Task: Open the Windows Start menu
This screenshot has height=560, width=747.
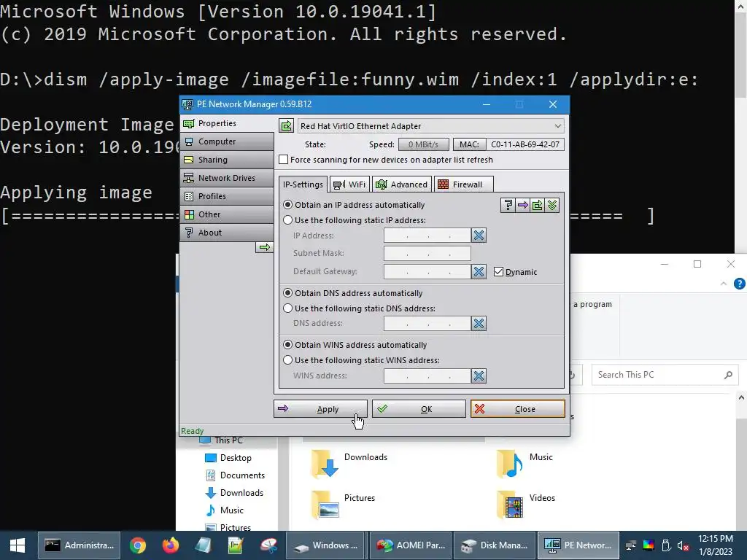Action: (x=18, y=545)
